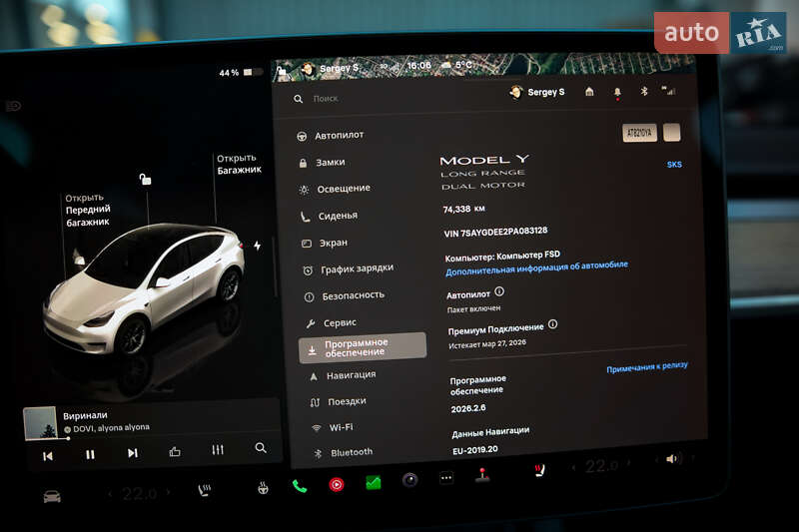
Task: Open the Поездки (Trips) menu
Action: 339,401
